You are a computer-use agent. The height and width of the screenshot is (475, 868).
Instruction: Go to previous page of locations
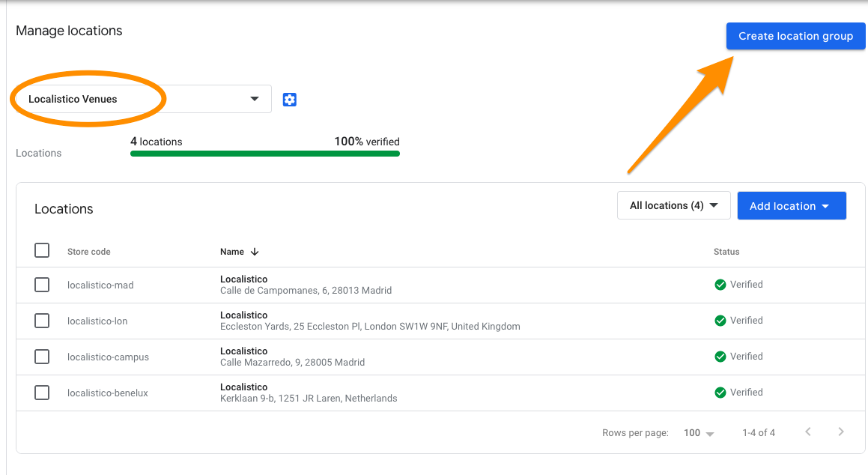pyautogui.click(x=808, y=432)
